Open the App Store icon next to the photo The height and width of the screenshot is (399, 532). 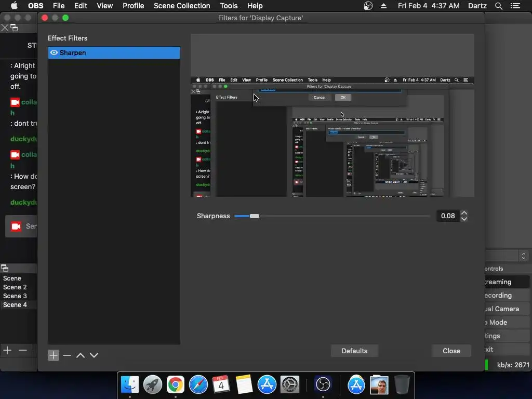pyautogui.click(x=356, y=384)
